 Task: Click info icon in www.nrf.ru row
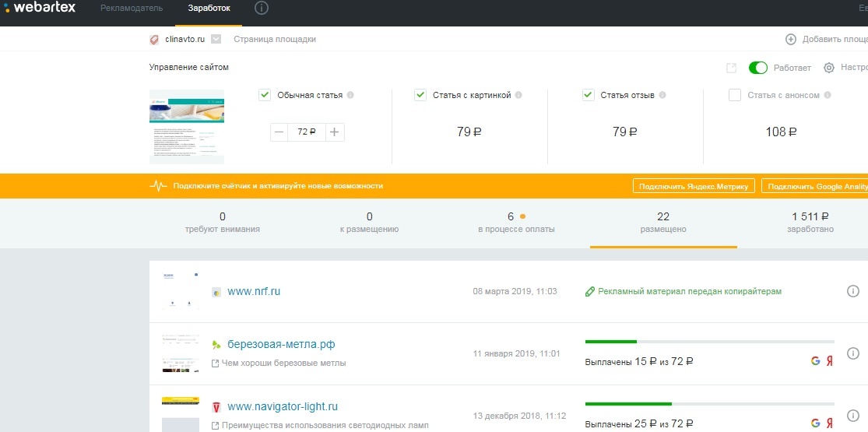click(x=853, y=291)
